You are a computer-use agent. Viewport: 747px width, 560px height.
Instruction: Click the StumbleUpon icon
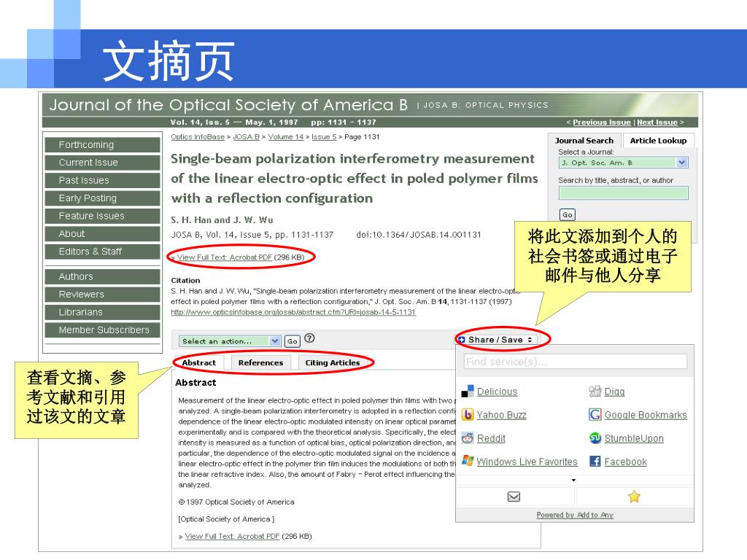pos(595,438)
